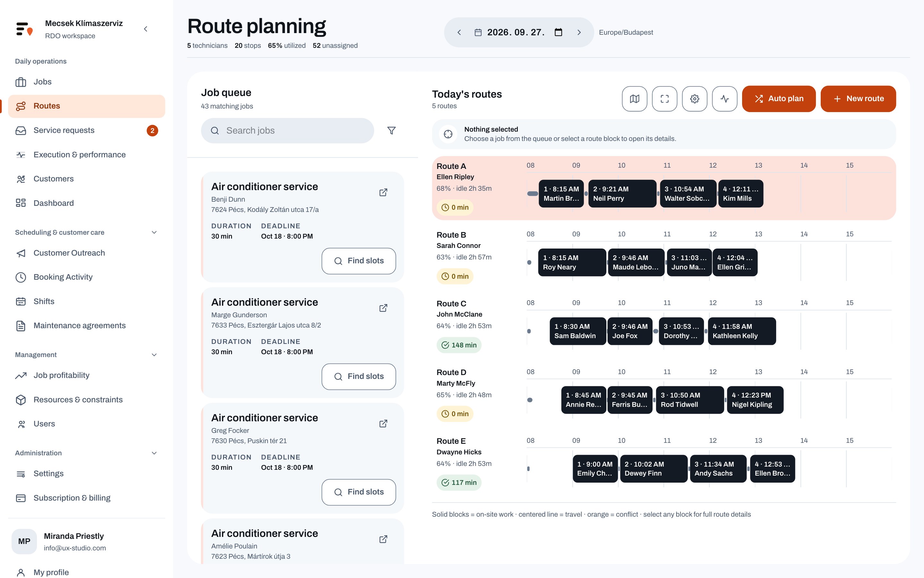The width and height of the screenshot is (924, 578).
Task: Open Subscription & billing
Action: tap(86, 498)
